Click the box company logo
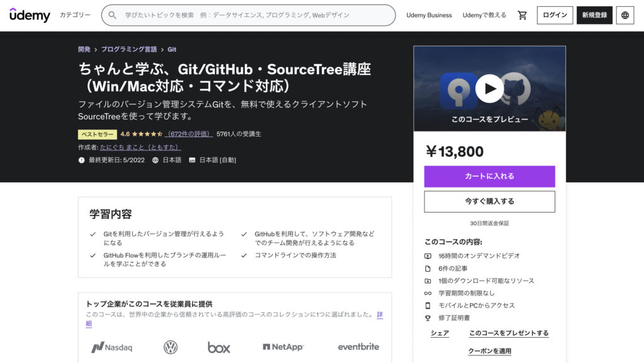644x363 pixels. coord(218,347)
